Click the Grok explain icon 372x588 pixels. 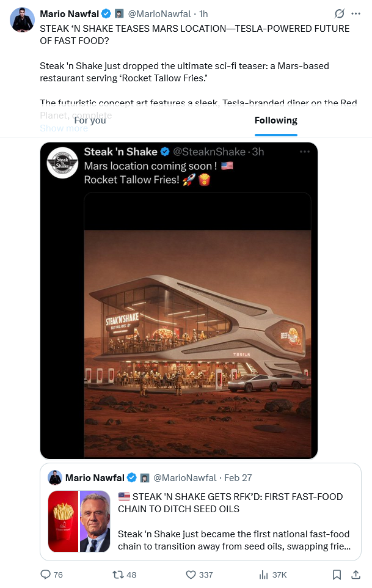point(340,13)
